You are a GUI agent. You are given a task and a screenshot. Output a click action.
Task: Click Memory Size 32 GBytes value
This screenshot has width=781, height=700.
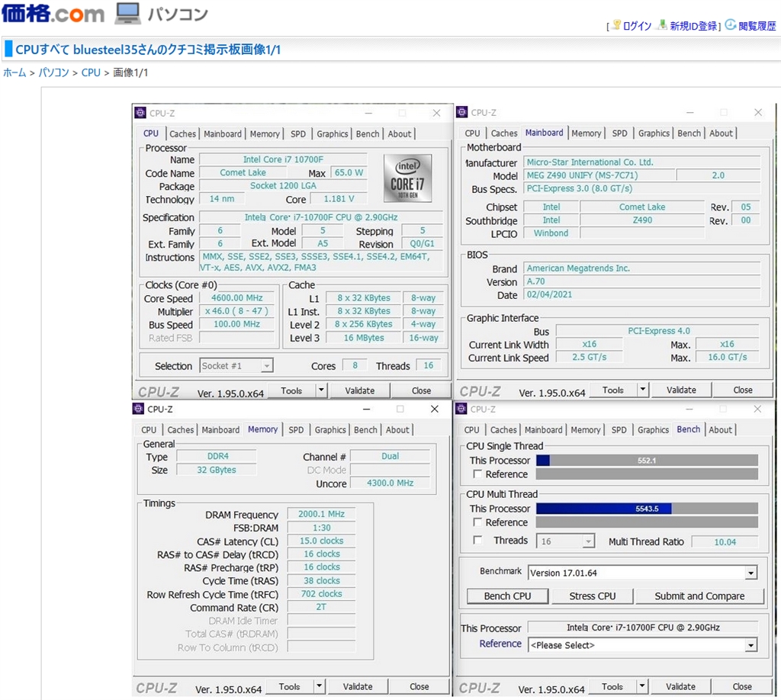pos(217,470)
